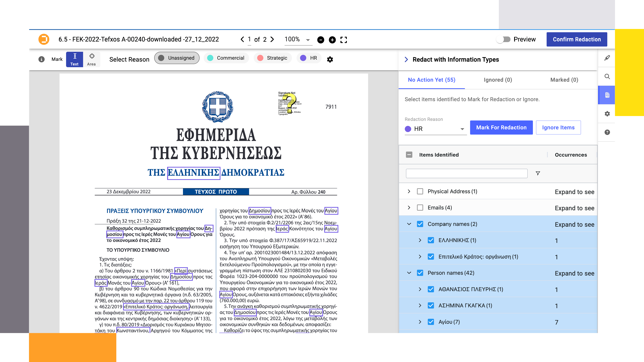
Task: Click Confirm Redaction button
Action: click(577, 39)
